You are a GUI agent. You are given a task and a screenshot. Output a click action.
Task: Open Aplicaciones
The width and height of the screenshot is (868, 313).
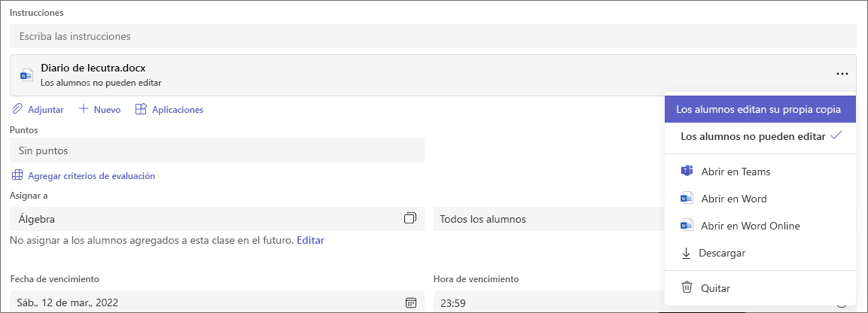click(178, 110)
